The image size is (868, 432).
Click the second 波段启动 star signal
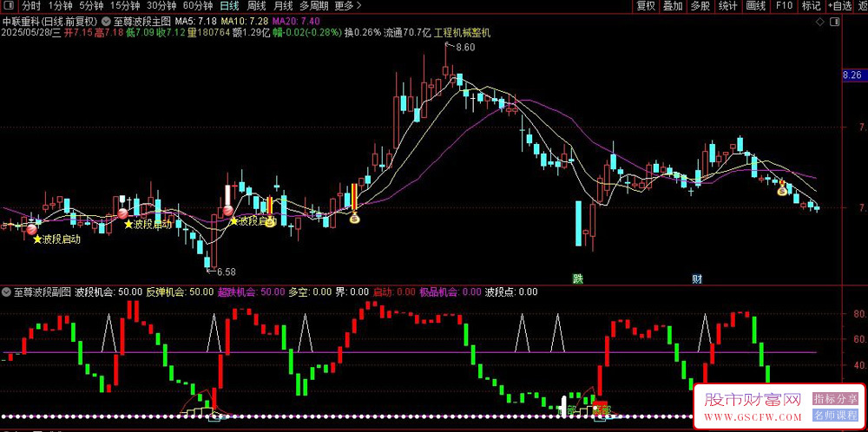click(x=148, y=224)
